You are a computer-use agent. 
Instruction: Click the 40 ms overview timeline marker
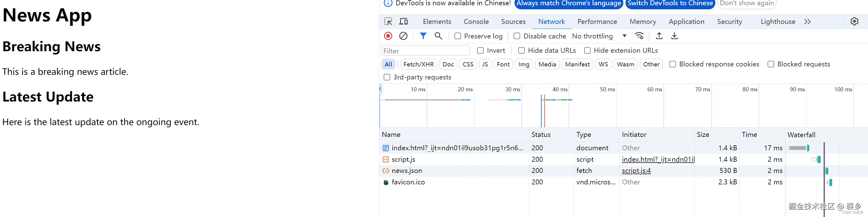[560, 89]
